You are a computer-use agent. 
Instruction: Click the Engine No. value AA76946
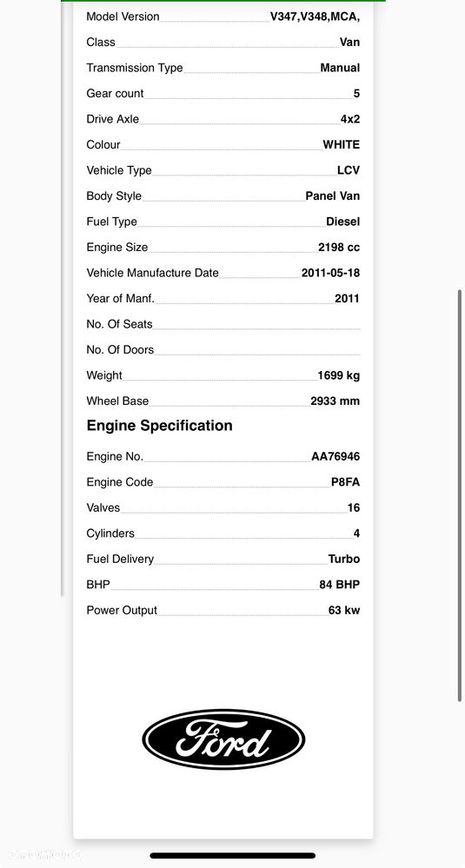[x=335, y=457]
